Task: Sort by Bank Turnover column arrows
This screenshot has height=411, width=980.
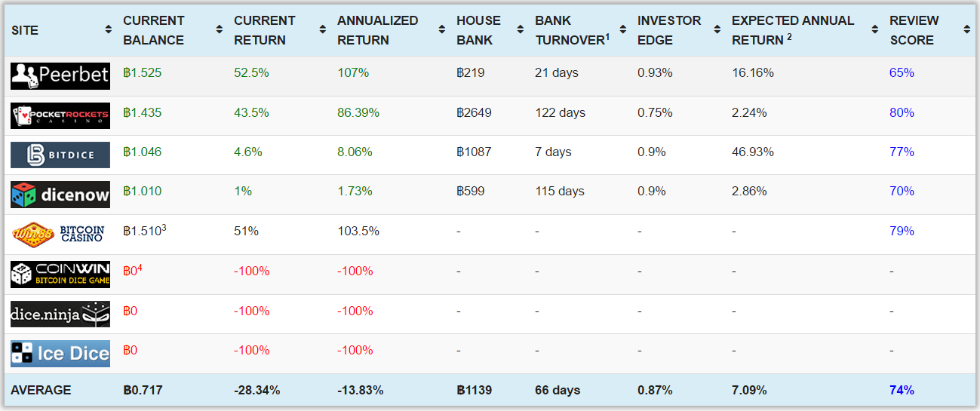Action: pyautogui.click(x=622, y=30)
